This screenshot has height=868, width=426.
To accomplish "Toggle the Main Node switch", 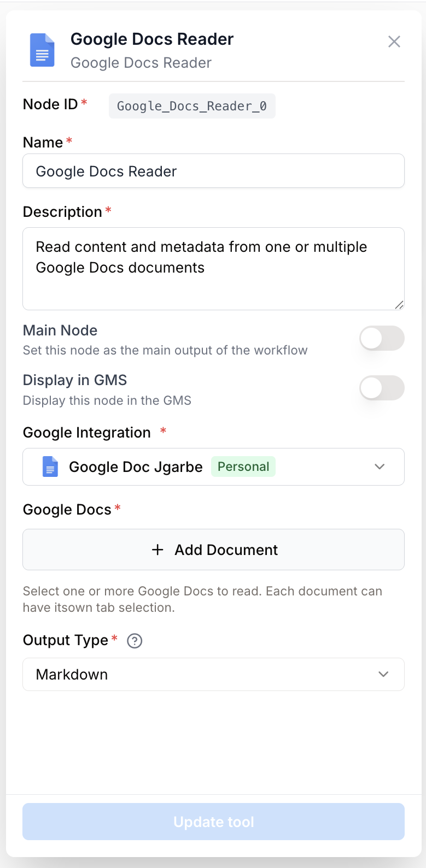I will [382, 339].
